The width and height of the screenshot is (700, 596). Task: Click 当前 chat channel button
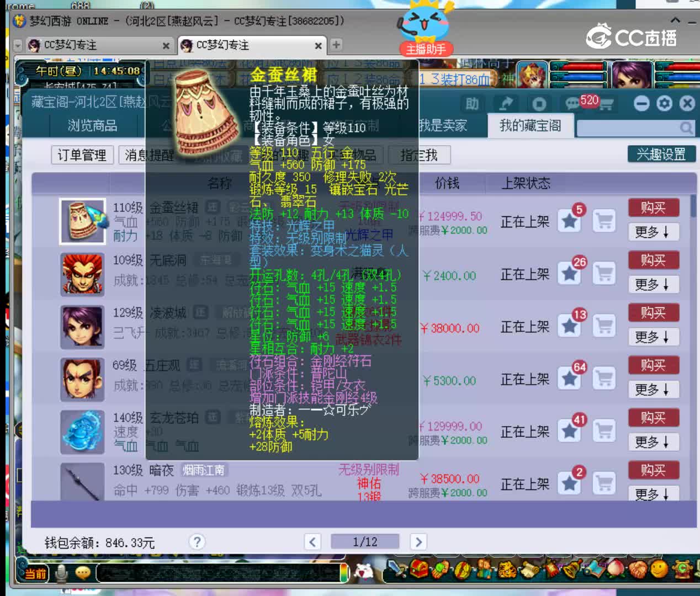tap(35, 573)
